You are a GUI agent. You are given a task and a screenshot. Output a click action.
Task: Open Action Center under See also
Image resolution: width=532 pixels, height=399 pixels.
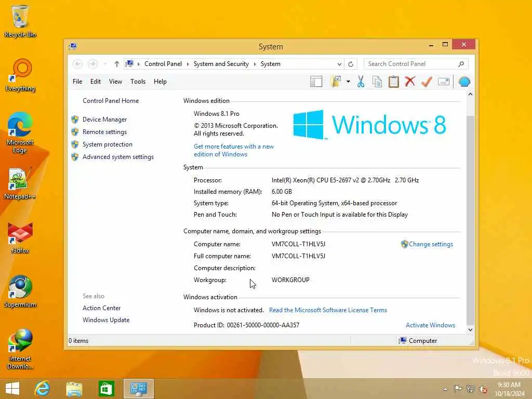click(x=101, y=308)
